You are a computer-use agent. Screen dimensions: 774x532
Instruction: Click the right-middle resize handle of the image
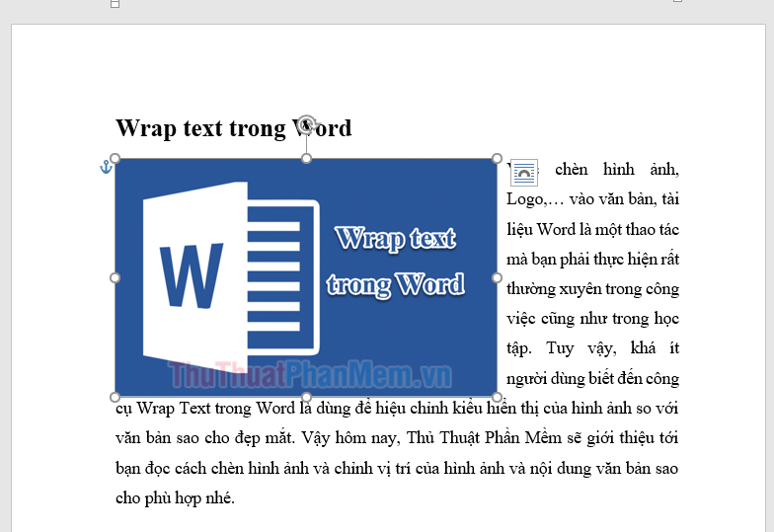(x=498, y=278)
